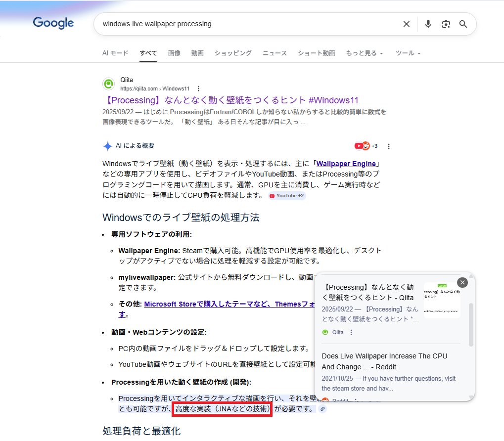Open the ニュース tab
The image size is (504, 441).
[x=275, y=53]
